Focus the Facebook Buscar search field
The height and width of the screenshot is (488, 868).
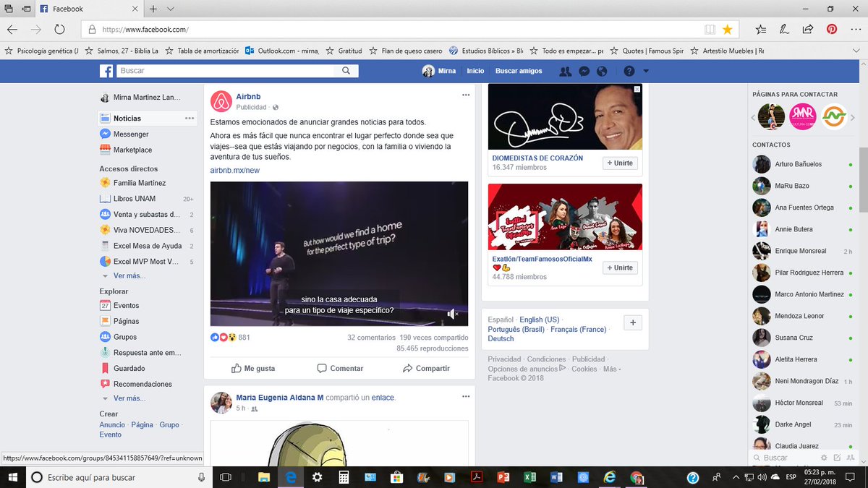(225, 71)
